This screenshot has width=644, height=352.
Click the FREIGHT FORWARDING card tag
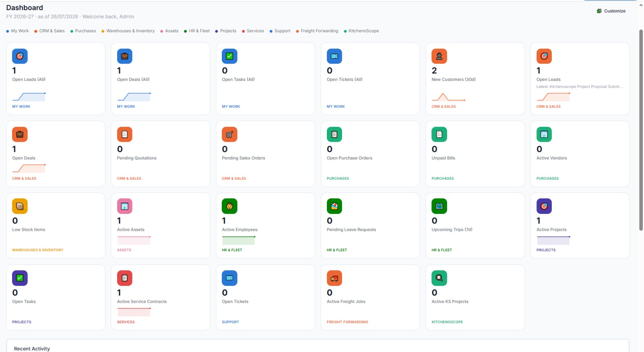[347, 322]
